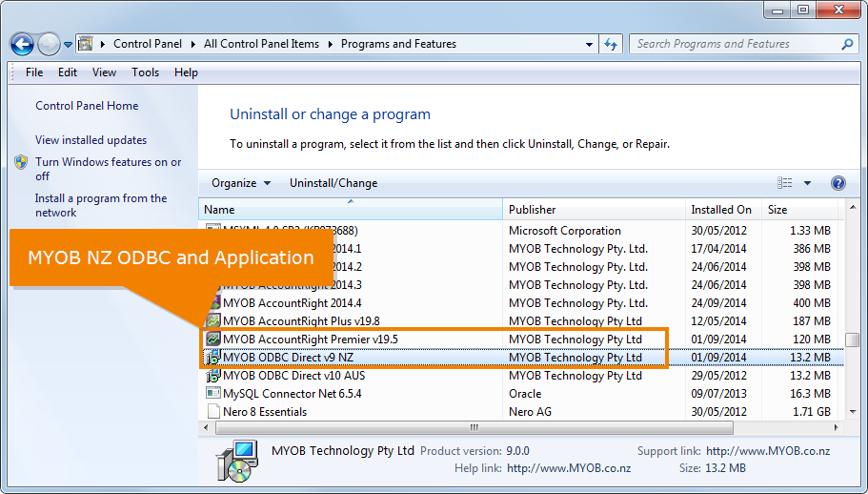Open the Edit menu
Image resolution: width=868 pixels, height=494 pixels.
(68, 72)
